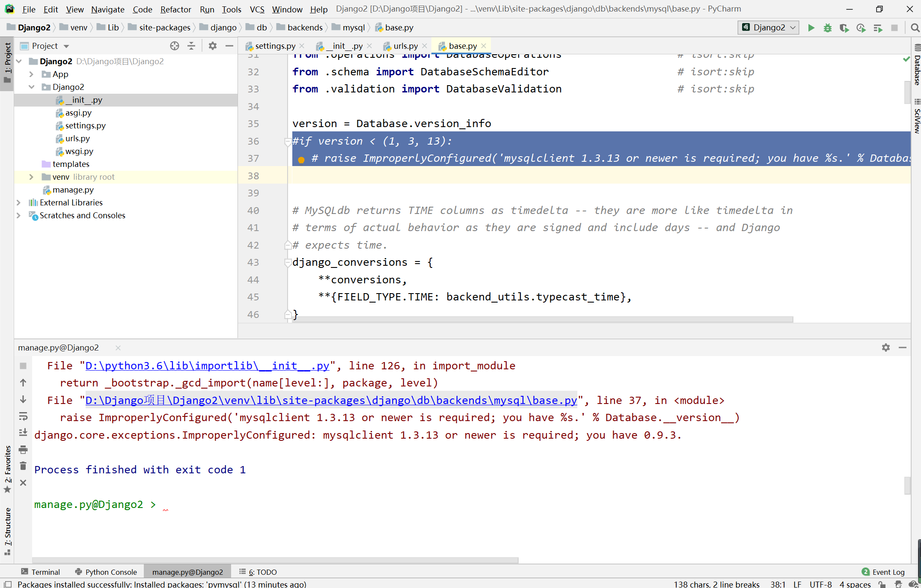Viewport: 921px width, 588px height.
Task: Toggle the 1: Project side tab
Action: click(x=8, y=63)
